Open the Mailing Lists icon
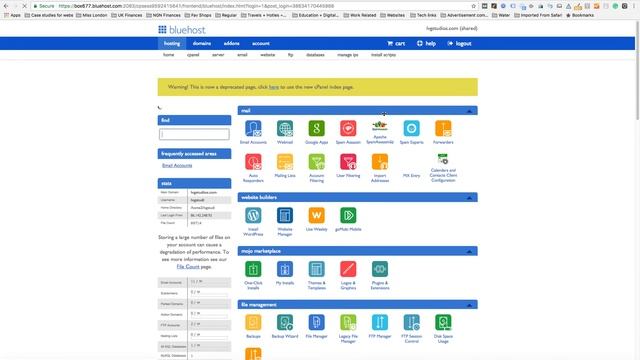Image resolution: width=640 pixels, height=360 pixels. pyautogui.click(x=285, y=162)
